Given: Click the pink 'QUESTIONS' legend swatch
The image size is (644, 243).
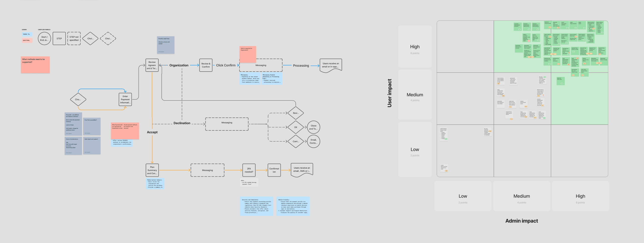Looking at the screenshot, I should 27,40.
